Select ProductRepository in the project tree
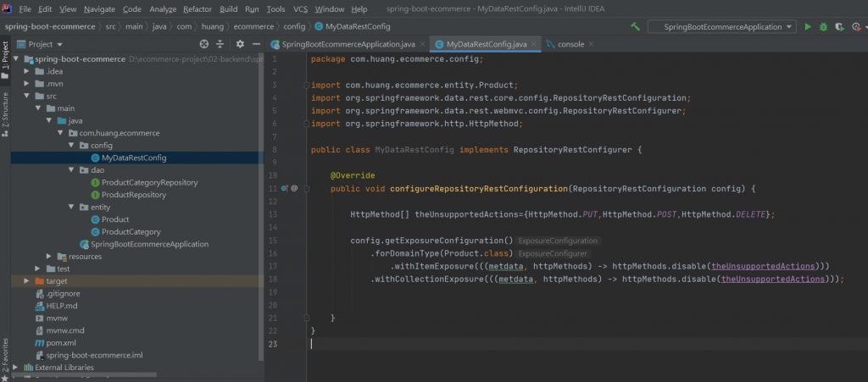This screenshot has width=868, height=382. coord(133,195)
